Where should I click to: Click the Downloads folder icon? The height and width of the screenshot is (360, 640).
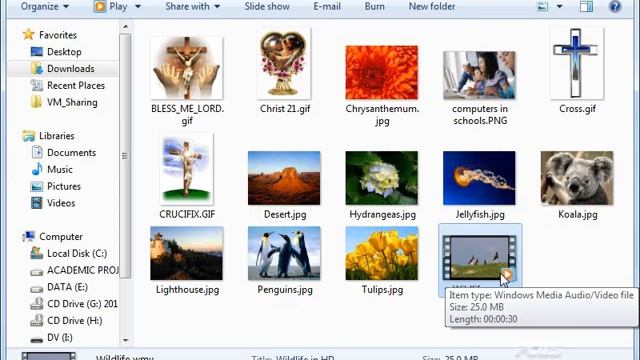(36, 68)
